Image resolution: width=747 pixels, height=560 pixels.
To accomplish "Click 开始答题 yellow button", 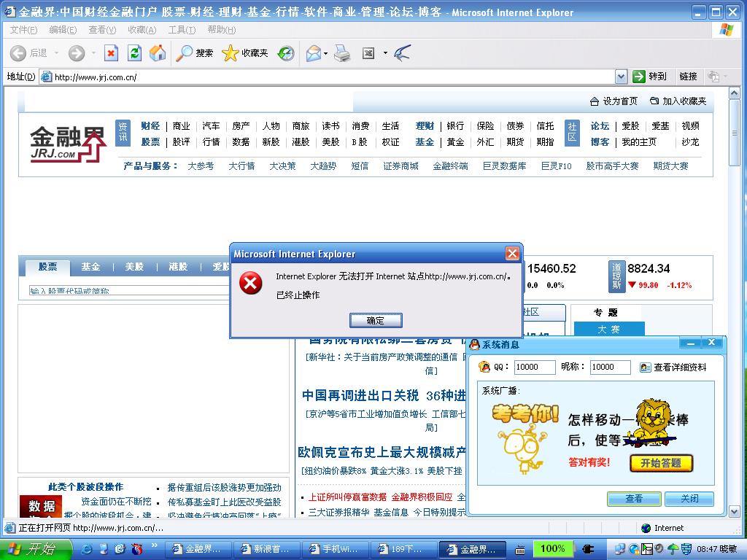I will pyautogui.click(x=661, y=463).
